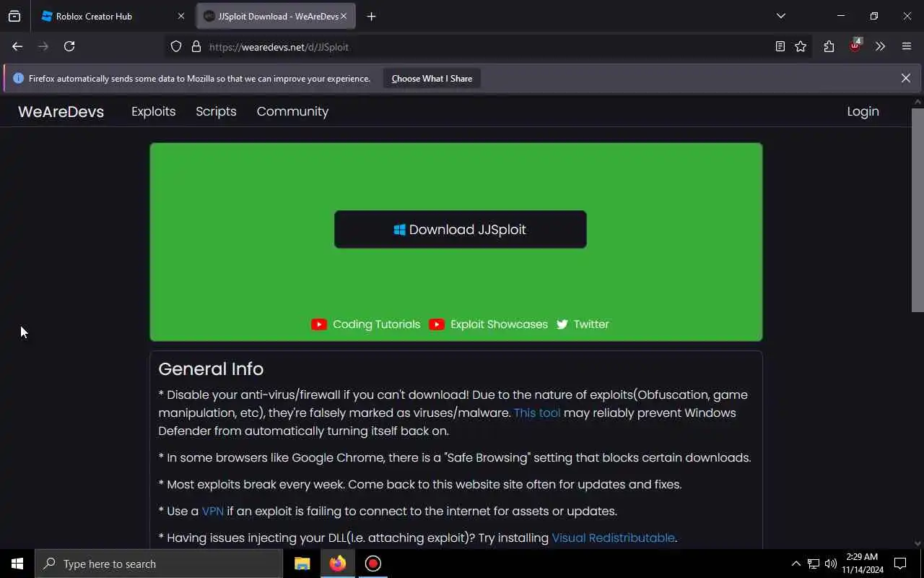This screenshot has width=924, height=578.
Task: Open the volume tray icon
Action: click(830, 564)
